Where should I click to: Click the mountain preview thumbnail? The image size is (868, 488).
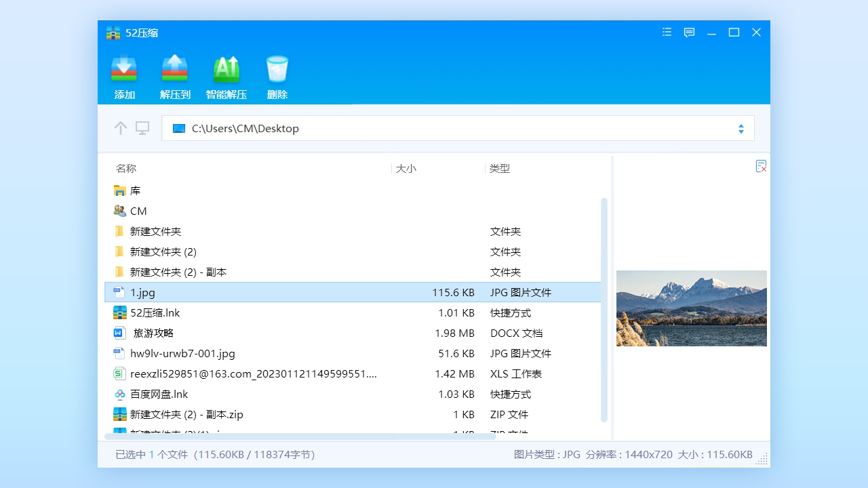(691, 308)
